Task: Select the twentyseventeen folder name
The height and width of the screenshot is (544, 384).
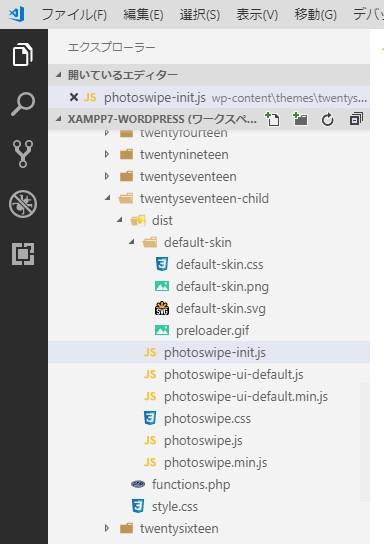Action: coord(188,176)
